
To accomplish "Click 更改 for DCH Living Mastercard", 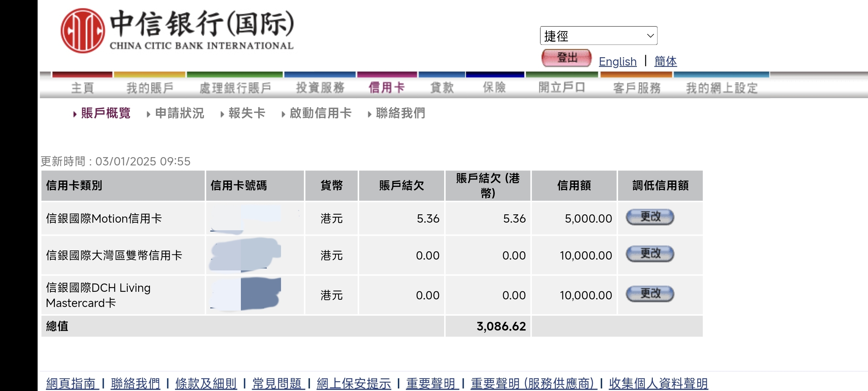I will pyautogui.click(x=650, y=294).
